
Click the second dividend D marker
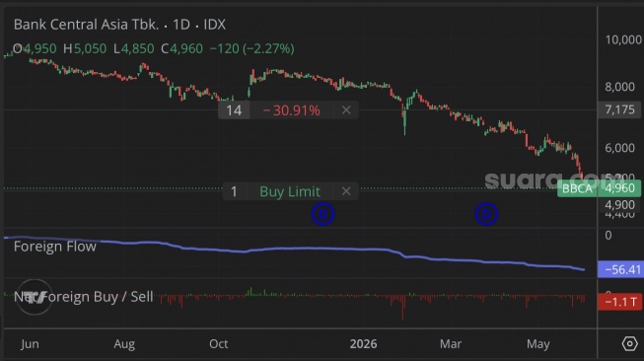coord(486,214)
